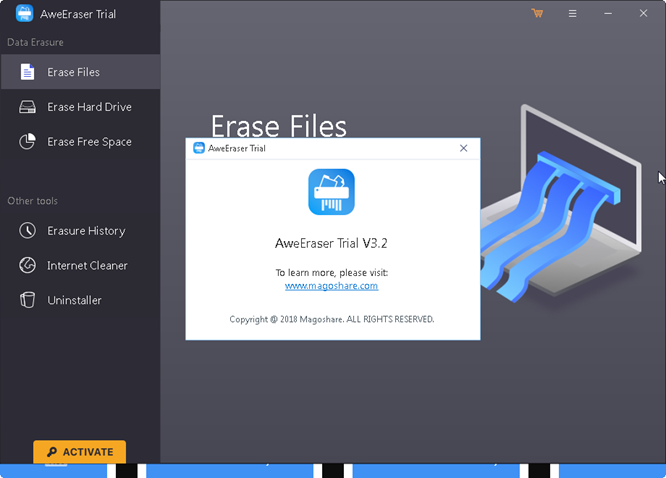Select the Erase Hard Drive disk icon
This screenshot has width=666, height=478.
pos(27,107)
